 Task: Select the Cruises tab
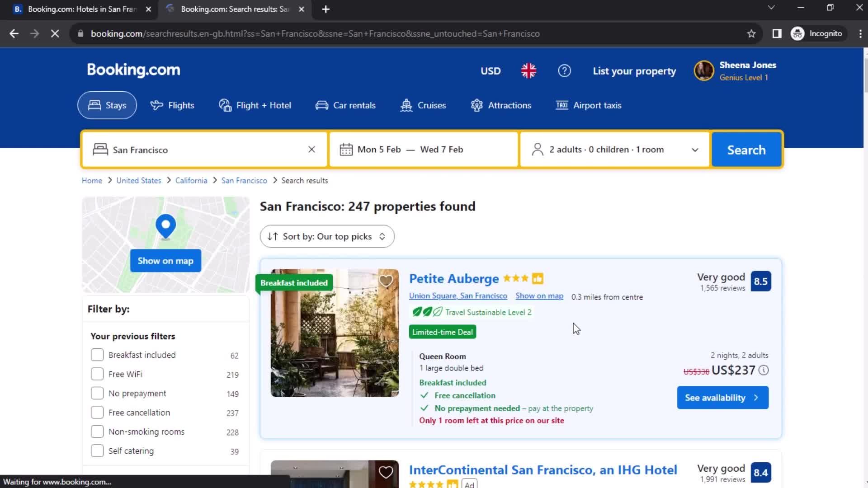pos(423,105)
